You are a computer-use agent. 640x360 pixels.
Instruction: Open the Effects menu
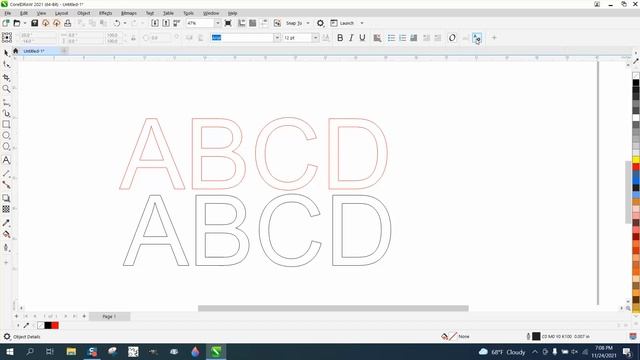pos(105,13)
